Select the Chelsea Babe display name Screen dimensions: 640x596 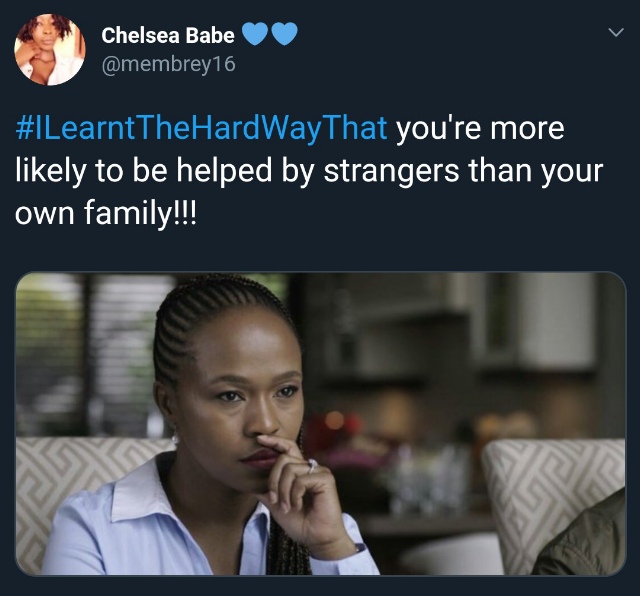point(168,35)
